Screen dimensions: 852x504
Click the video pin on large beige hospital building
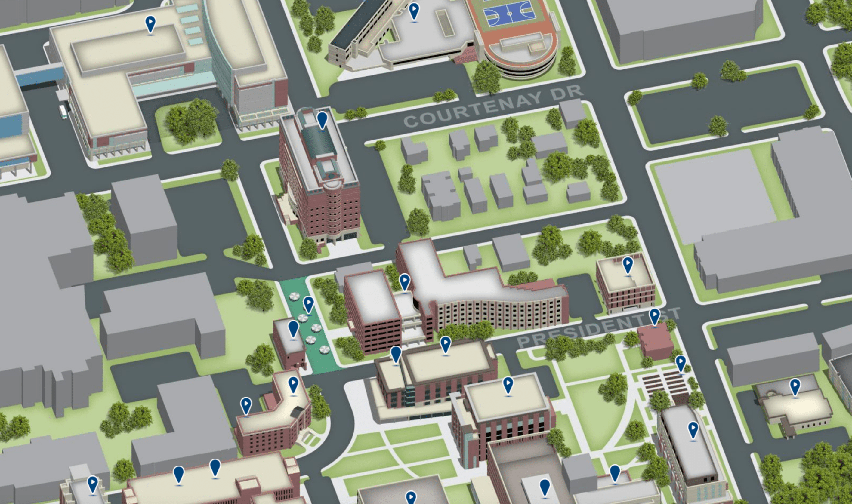tap(150, 24)
